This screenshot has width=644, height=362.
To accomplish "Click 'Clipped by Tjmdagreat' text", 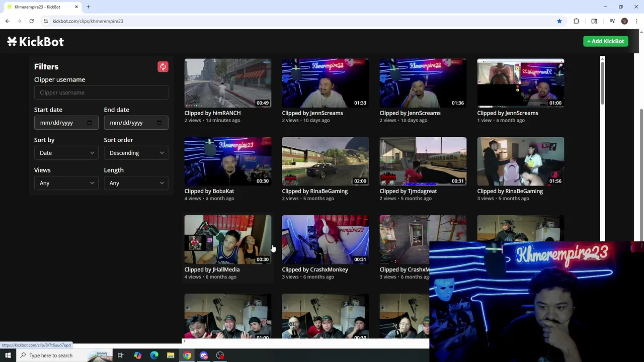I will 408,191.
